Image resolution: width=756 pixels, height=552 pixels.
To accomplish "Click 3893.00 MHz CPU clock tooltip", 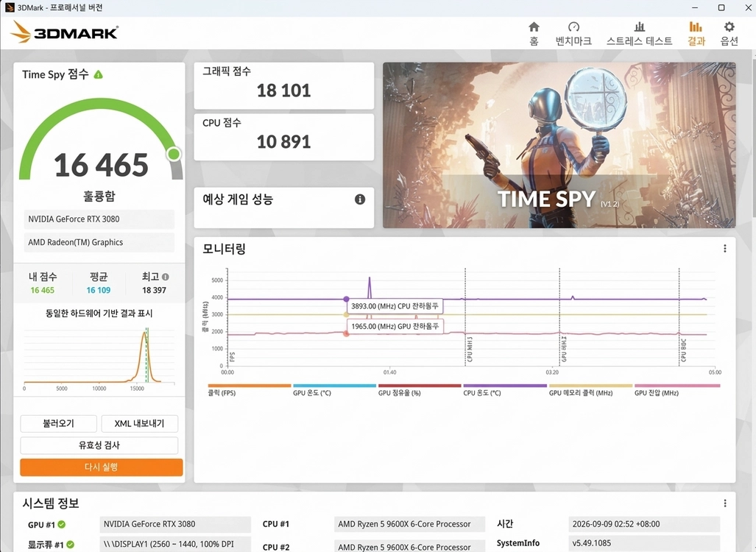I will (395, 306).
